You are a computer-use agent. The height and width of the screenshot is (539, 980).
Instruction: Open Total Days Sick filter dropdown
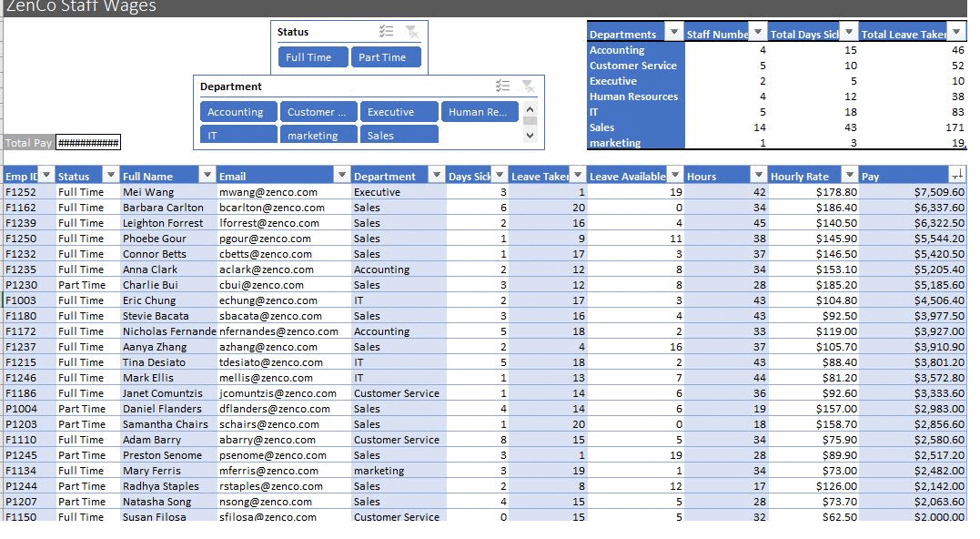pos(848,31)
